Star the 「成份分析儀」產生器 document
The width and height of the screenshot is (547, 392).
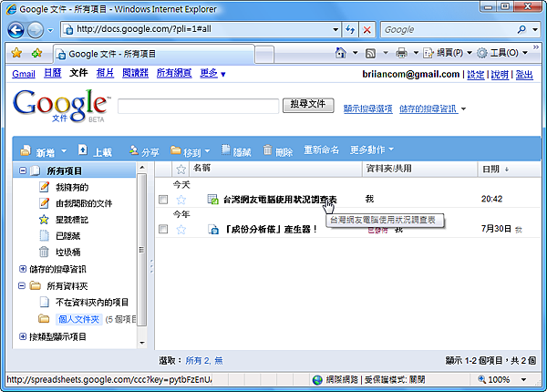(181, 230)
